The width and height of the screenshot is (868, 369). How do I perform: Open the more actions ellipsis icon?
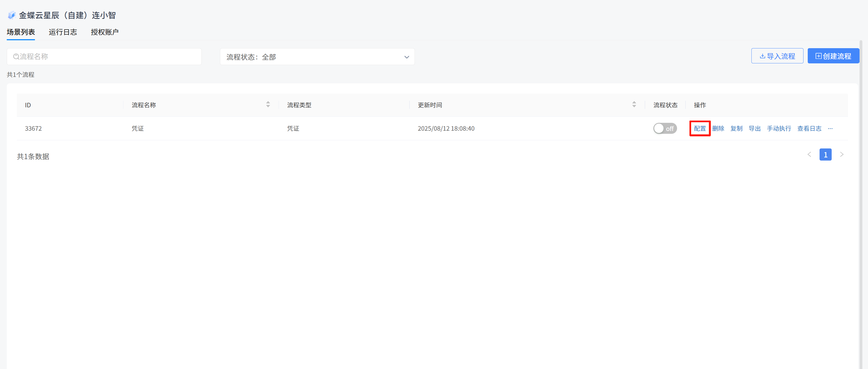point(830,128)
